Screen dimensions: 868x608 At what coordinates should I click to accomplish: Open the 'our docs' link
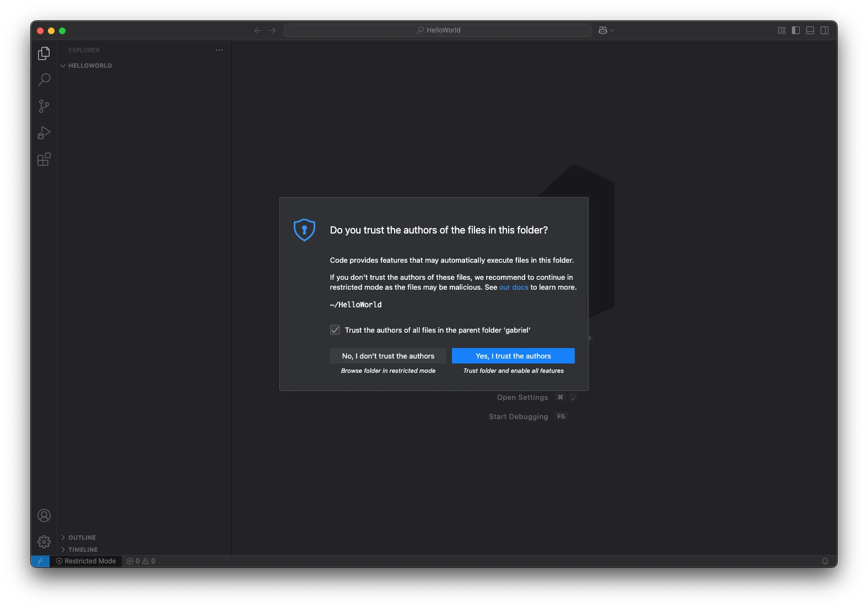point(514,287)
